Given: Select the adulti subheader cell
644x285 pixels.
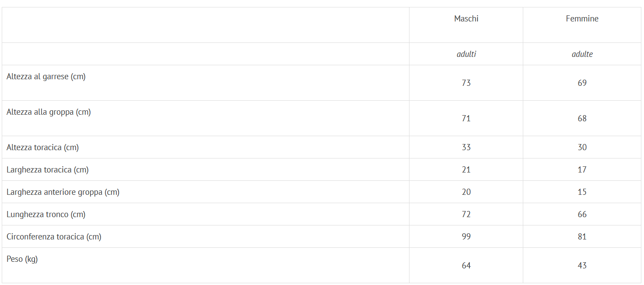Looking at the screenshot, I should coord(466,54).
